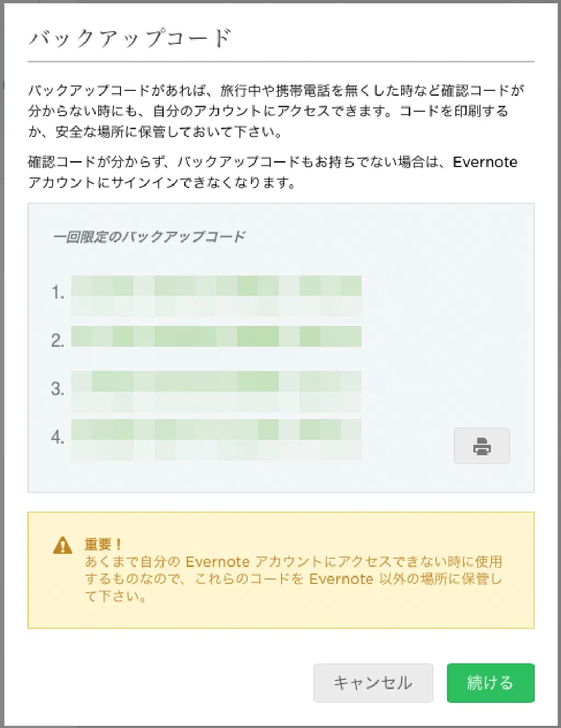Click the word Evernote in the second paragraph

pyautogui.click(x=485, y=162)
